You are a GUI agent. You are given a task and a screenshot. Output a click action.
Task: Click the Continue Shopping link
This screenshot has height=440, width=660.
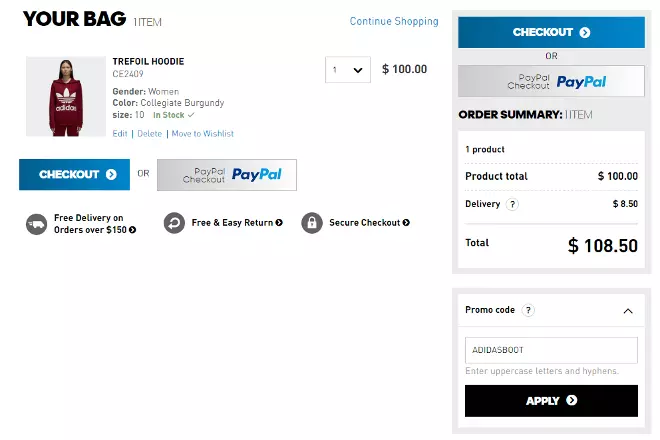pyautogui.click(x=394, y=21)
